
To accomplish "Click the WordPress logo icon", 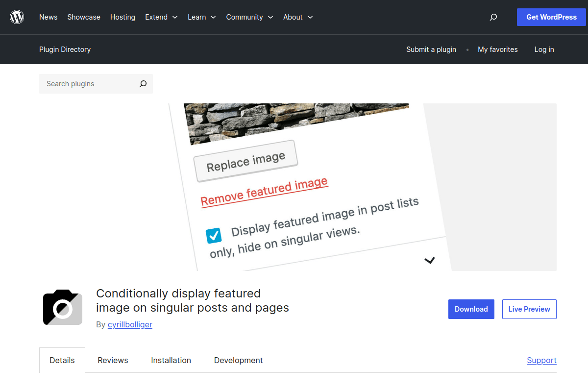I will point(17,17).
